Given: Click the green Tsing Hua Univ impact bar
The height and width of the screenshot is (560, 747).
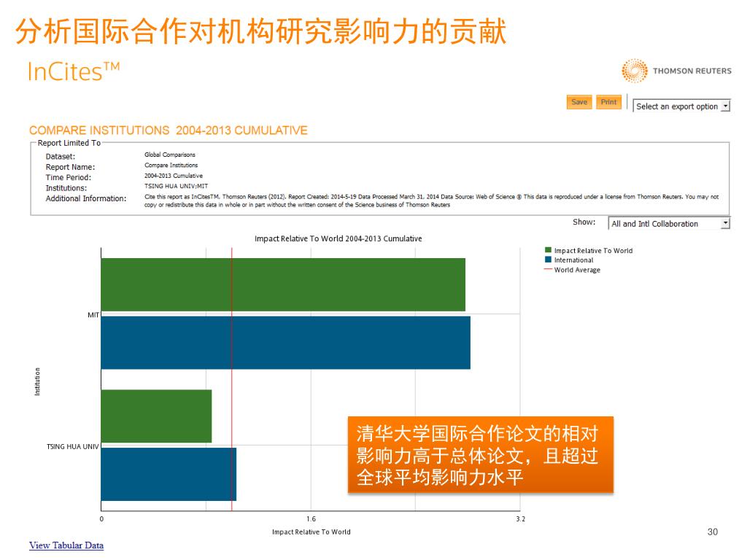Looking at the screenshot, I should pos(156,416).
